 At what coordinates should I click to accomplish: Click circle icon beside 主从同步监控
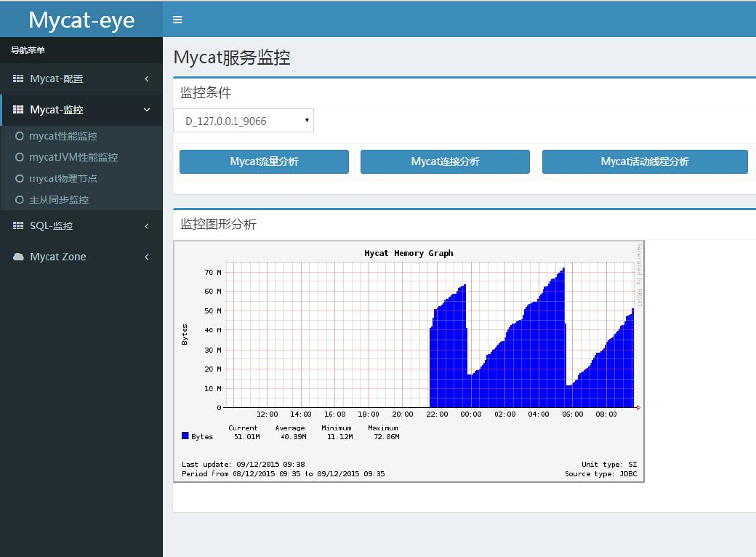(20, 200)
